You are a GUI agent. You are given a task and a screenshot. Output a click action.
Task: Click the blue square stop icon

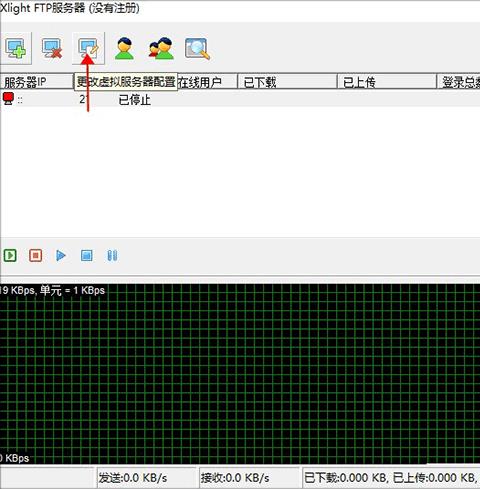pyautogui.click(x=87, y=256)
